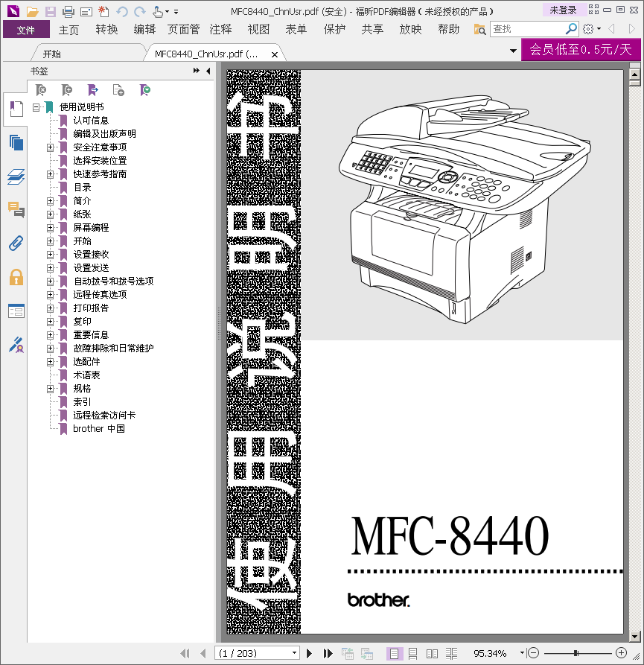Click the 会员低至0.5元/天 promotion banner
This screenshot has width=644, height=665.
point(581,50)
